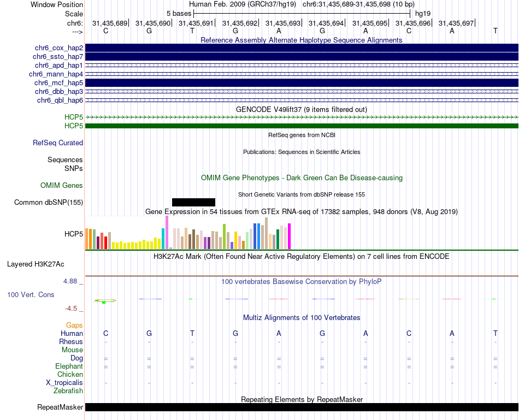Click the Gaps row label
Screen dimensions: 519x420
tap(74, 326)
